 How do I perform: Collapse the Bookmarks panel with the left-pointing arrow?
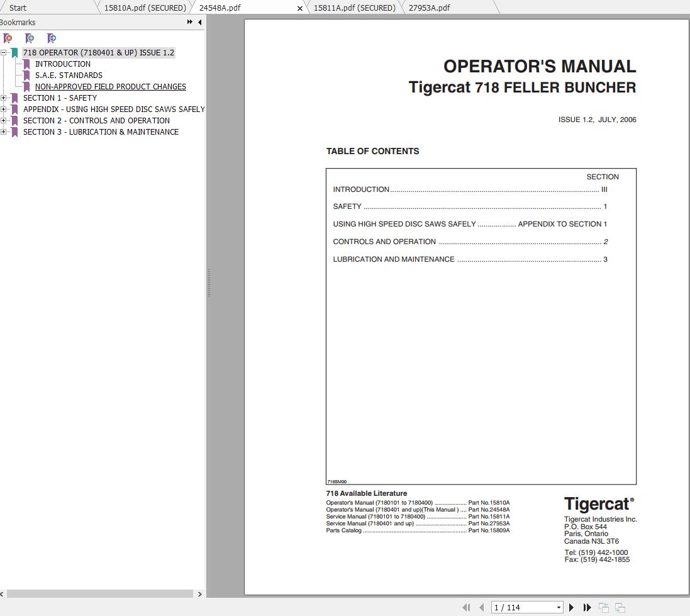199,22
